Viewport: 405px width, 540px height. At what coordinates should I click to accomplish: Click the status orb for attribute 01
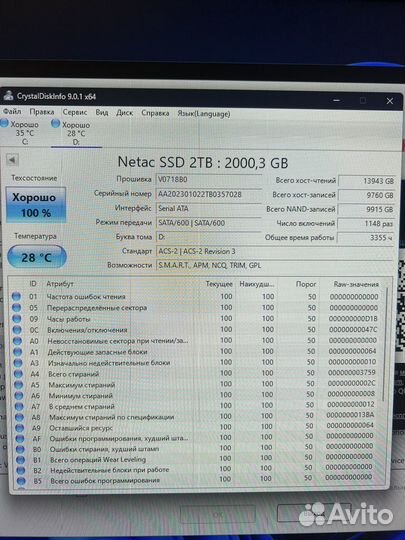16,297
